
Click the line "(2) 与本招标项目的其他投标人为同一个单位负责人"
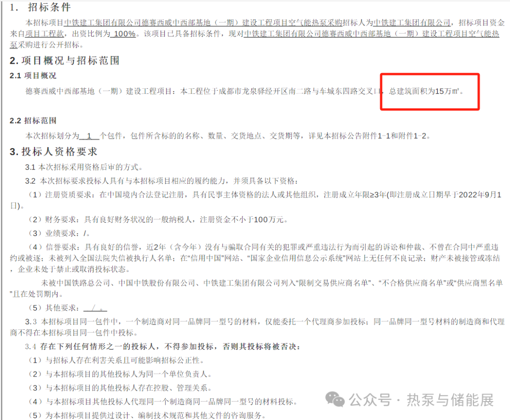[x=119, y=374]
